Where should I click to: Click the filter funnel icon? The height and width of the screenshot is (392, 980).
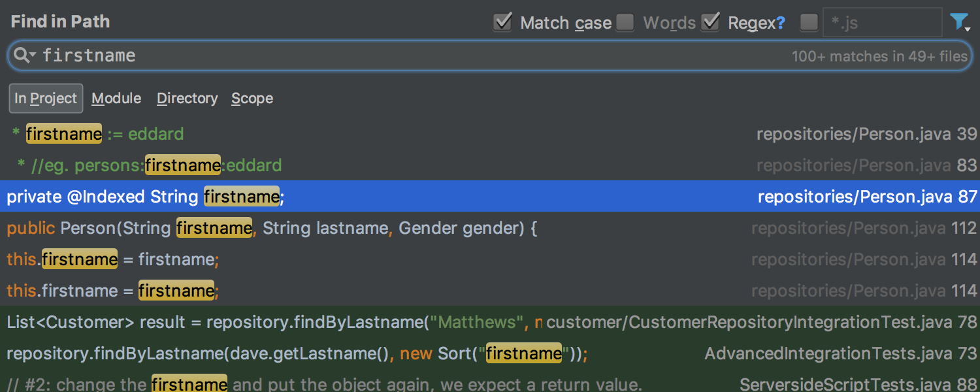(959, 22)
